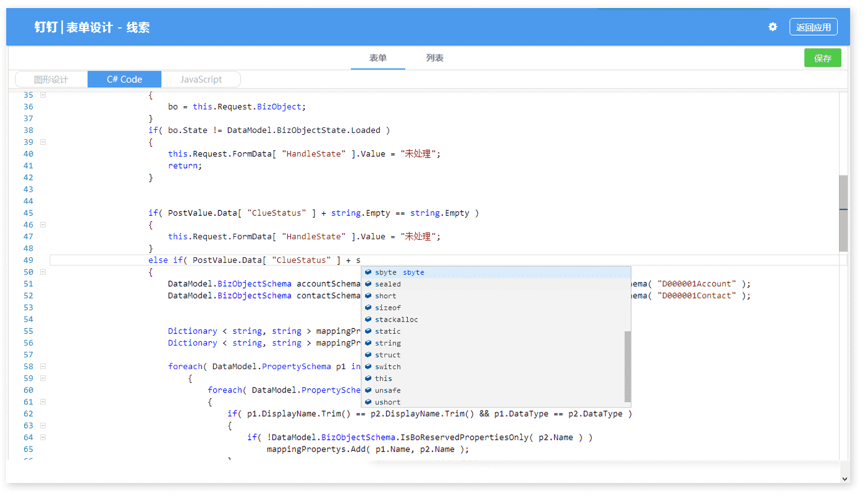Click 钉钉 | 表单设计 - 线索 header title
The height and width of the screenshot is (499, 868).
click(92, 27)
